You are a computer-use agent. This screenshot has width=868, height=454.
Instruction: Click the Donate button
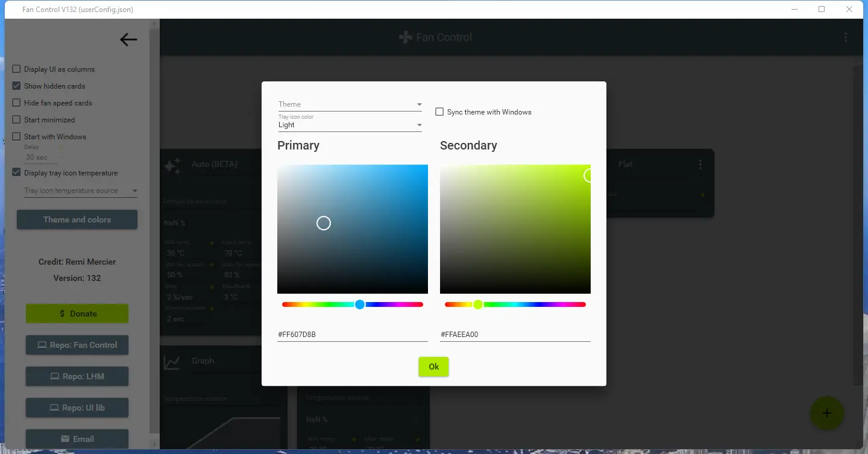pyautogui.click(x=77, y=314)
